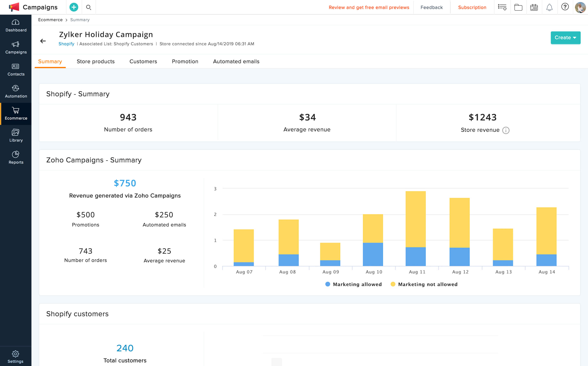588x366 pixels.
Task: Switch to the Promotion tab
Action: pos(185,61)
